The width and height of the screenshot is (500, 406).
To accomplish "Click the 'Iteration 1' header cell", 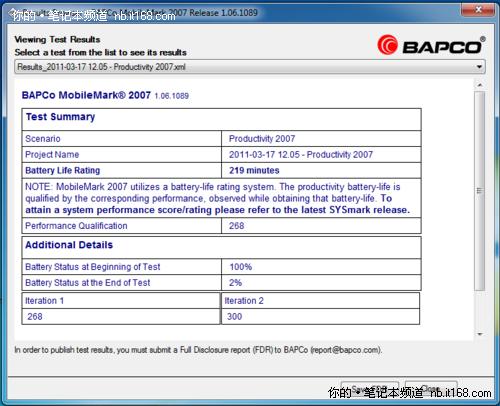I will (121, 301).
